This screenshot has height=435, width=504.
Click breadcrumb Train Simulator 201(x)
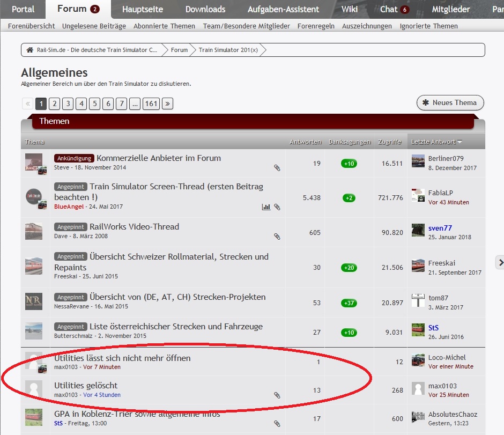(228, 50)
